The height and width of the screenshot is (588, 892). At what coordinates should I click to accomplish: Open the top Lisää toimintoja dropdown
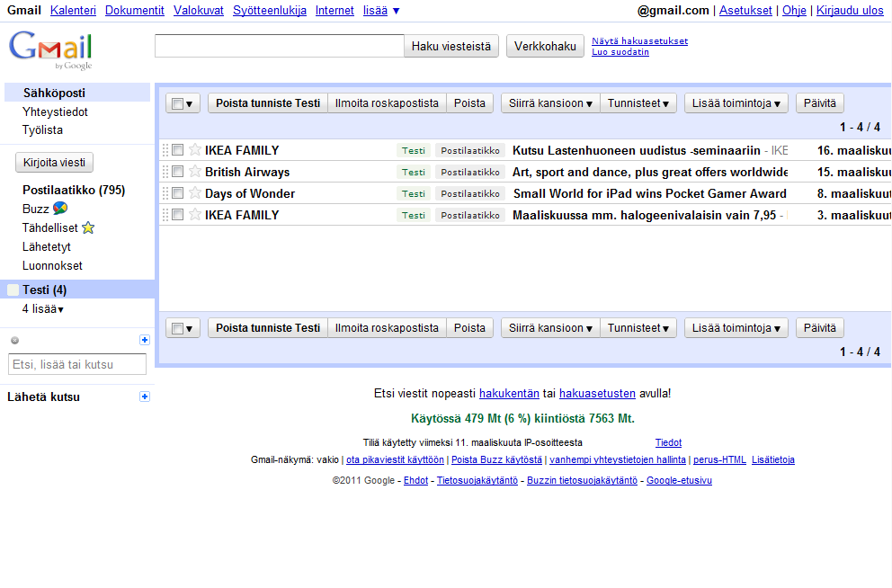[736, 103]
